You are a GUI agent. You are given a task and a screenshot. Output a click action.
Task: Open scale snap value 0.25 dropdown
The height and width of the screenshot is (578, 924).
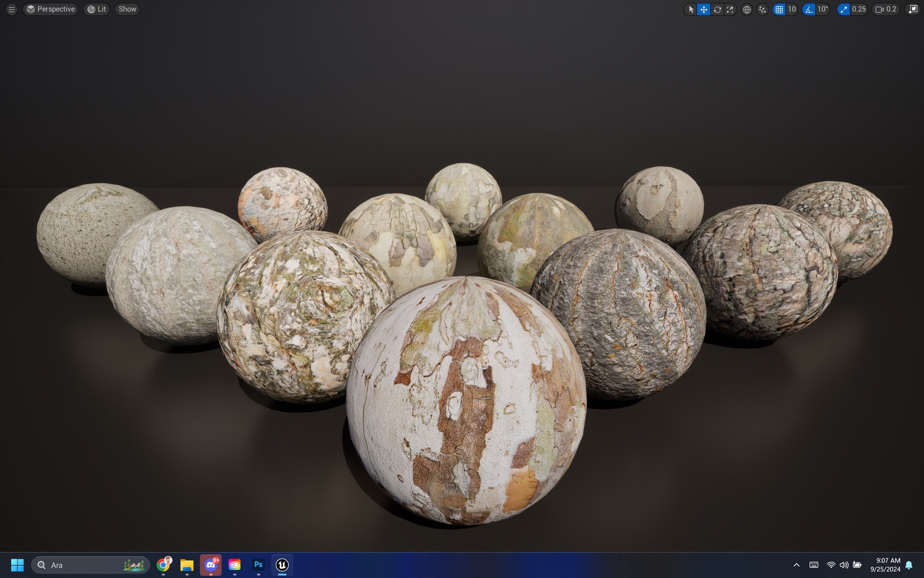[859, 9]
